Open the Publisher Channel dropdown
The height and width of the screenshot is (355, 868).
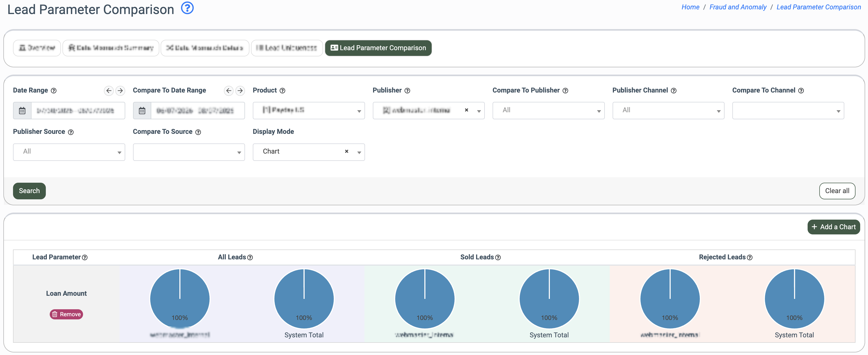(668, 111)
